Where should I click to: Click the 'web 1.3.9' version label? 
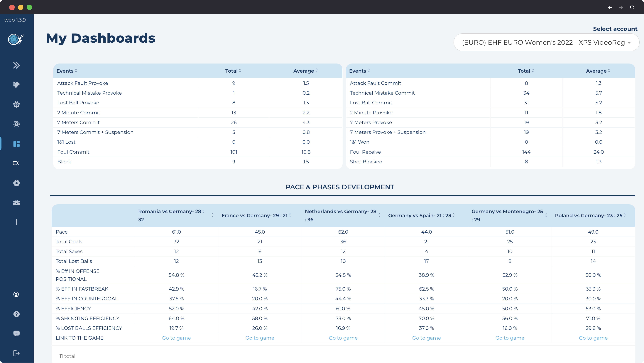(15, 20)
